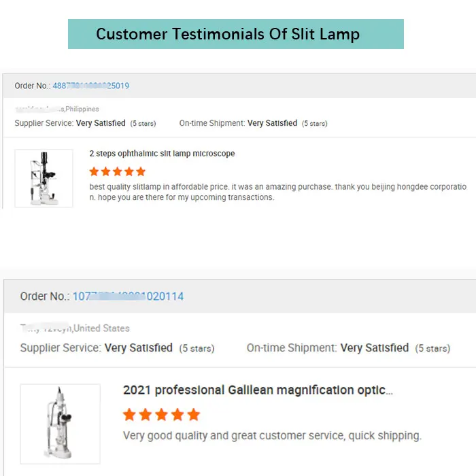The height and width of the screenshot is (476, 476).
Task: Click the fourth star of the Philippines review
Action: coord(129,171)
